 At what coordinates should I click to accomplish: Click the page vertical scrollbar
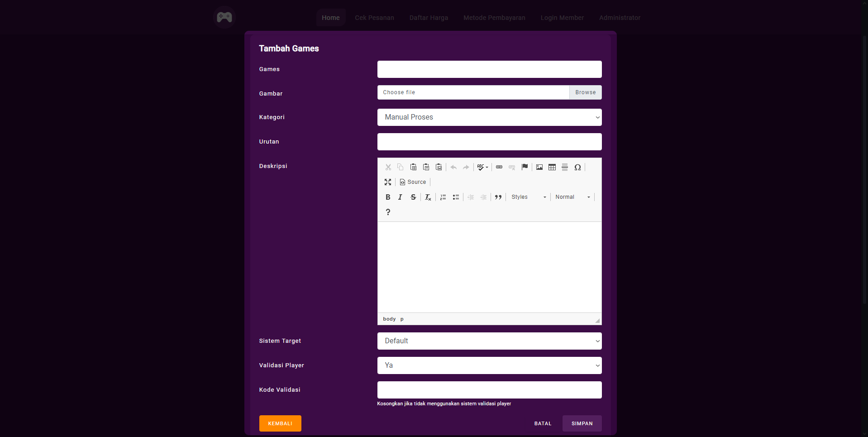(x=865, y=170)
